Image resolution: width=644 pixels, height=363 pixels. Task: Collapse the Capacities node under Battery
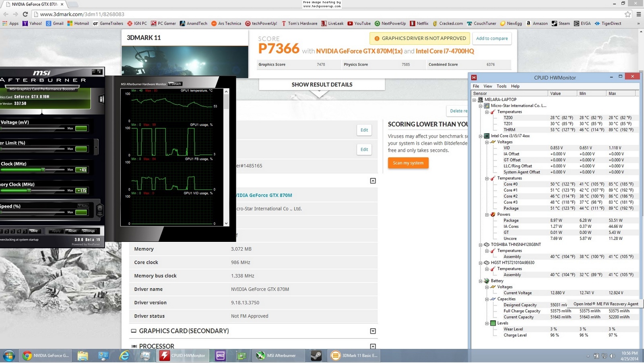click(x=487, y=299)
